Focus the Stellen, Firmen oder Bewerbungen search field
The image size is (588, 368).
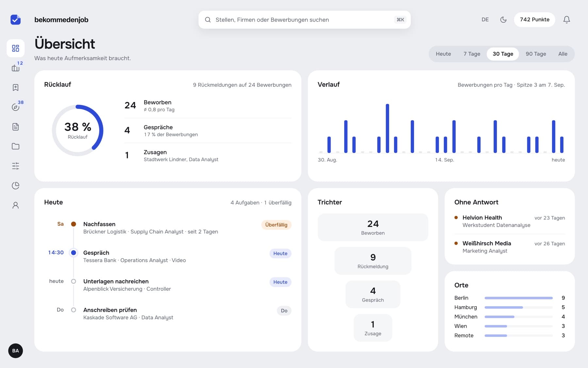pos(304,20)
